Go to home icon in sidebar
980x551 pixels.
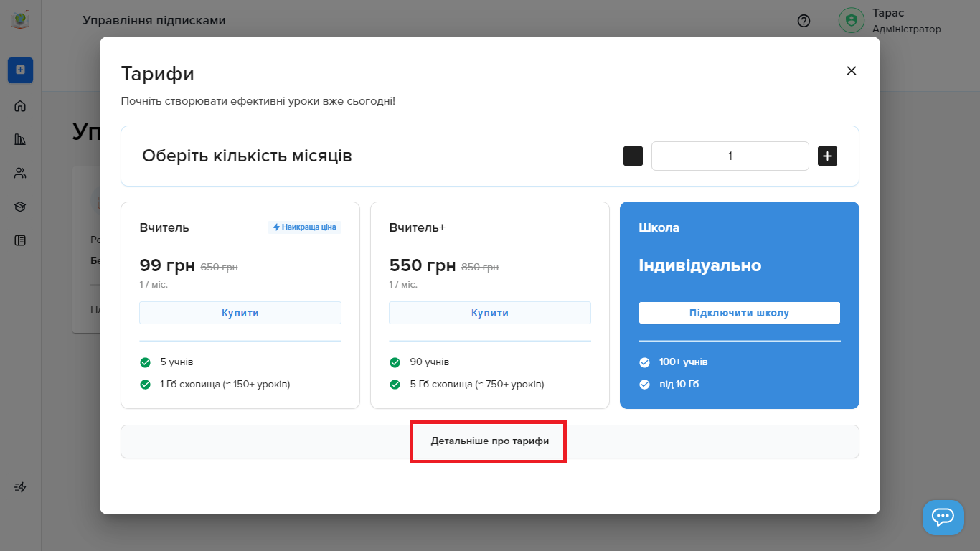pos(20,106)
